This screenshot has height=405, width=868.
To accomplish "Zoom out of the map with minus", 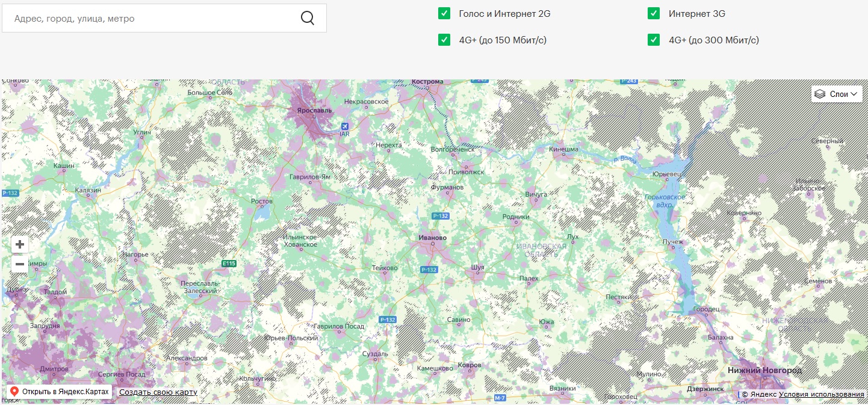I will [x=20, y=264].
